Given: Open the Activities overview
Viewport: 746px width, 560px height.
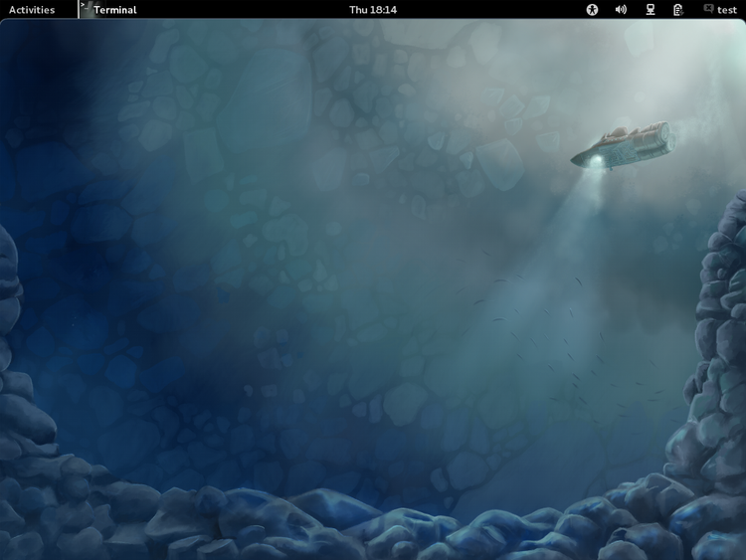Looking at the screenshot, I should pos(32,10).
